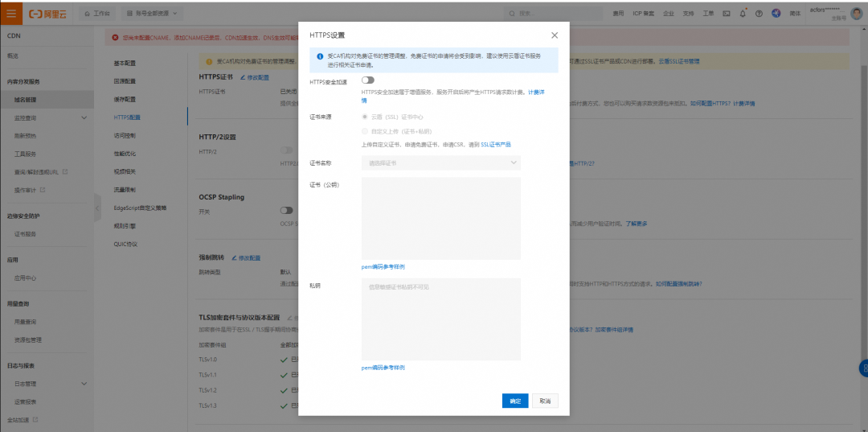Open 回源配置 tab
This screenshot has height=432, width=868.
coord(125,81)
